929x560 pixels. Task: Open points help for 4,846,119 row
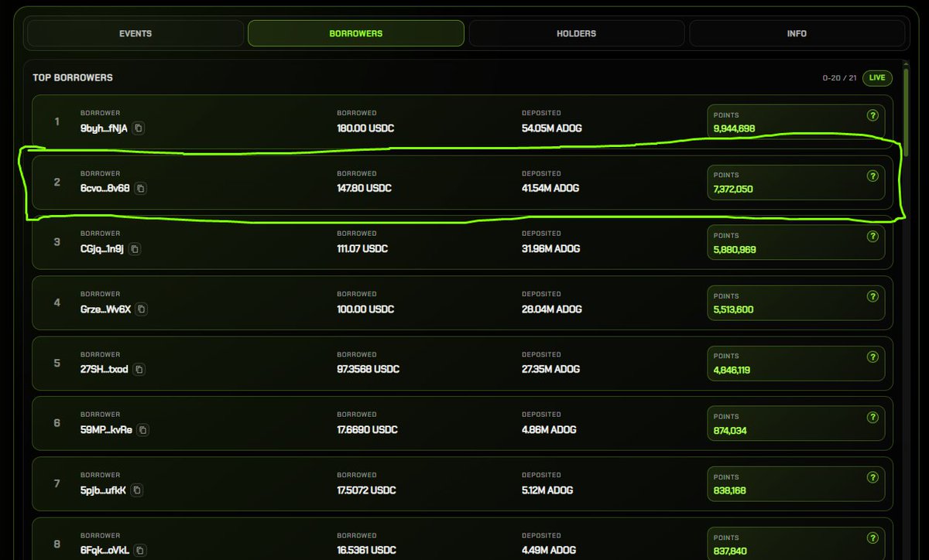click(872, 357)
